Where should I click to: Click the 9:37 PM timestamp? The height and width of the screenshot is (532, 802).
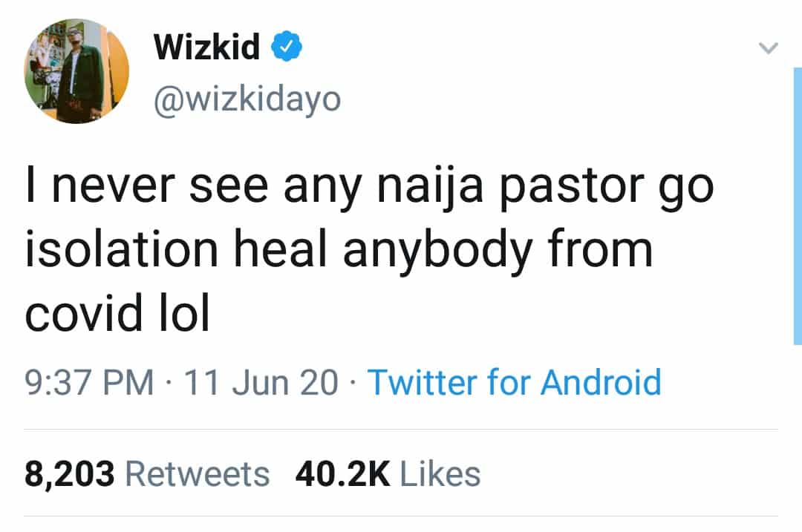[x=89, y=383]
